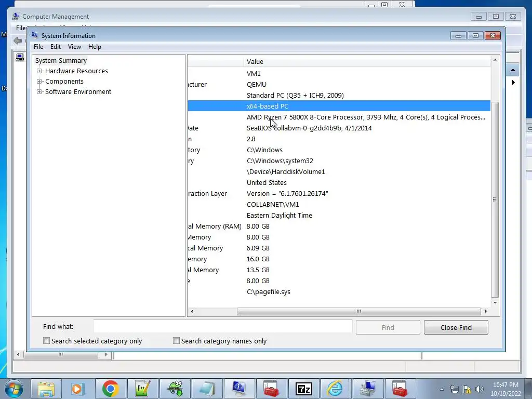
Task: Switch to the System Information taskbar icon
Action: (239, 389)
